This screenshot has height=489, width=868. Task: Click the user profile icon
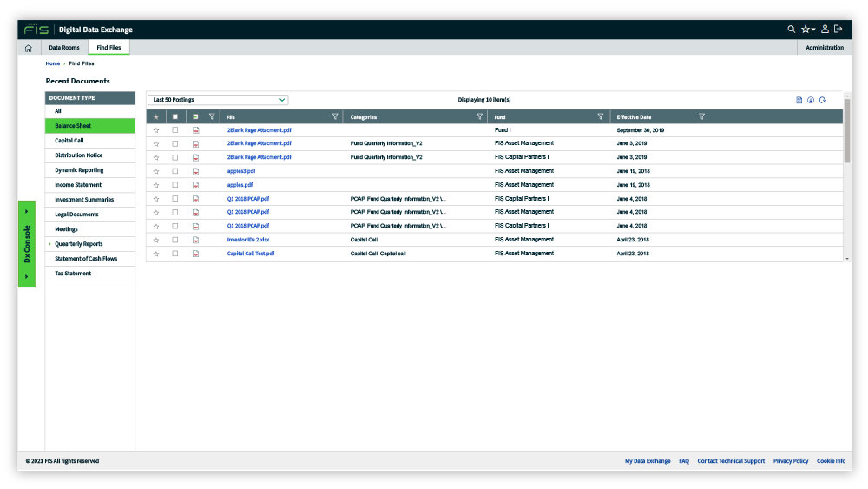(825, 29)
